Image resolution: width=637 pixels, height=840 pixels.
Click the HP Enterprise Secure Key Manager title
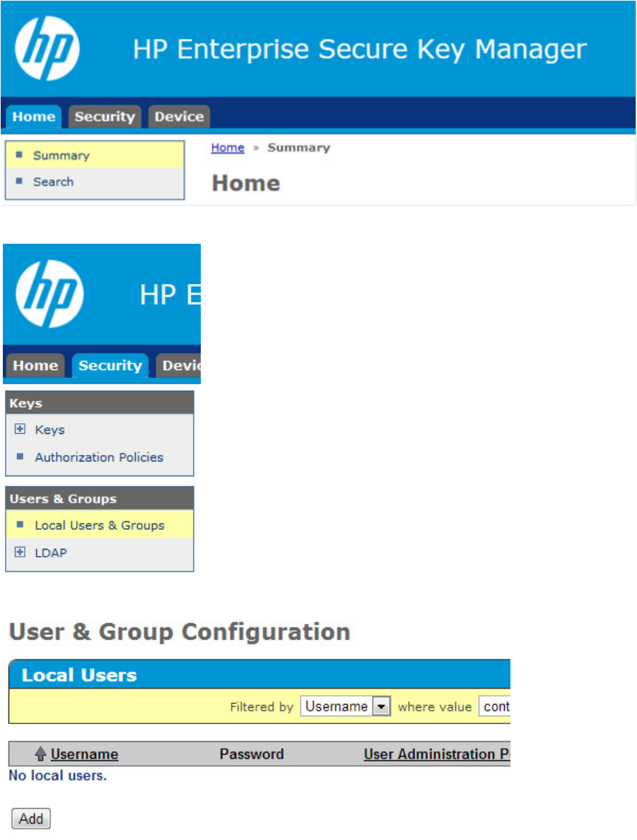[x=360, y=49]
